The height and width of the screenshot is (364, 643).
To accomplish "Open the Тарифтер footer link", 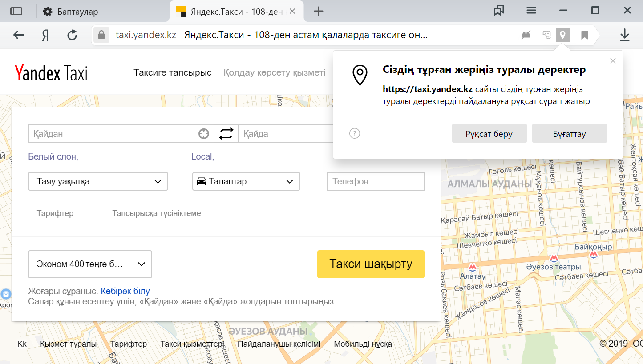I will click(129, 344).
